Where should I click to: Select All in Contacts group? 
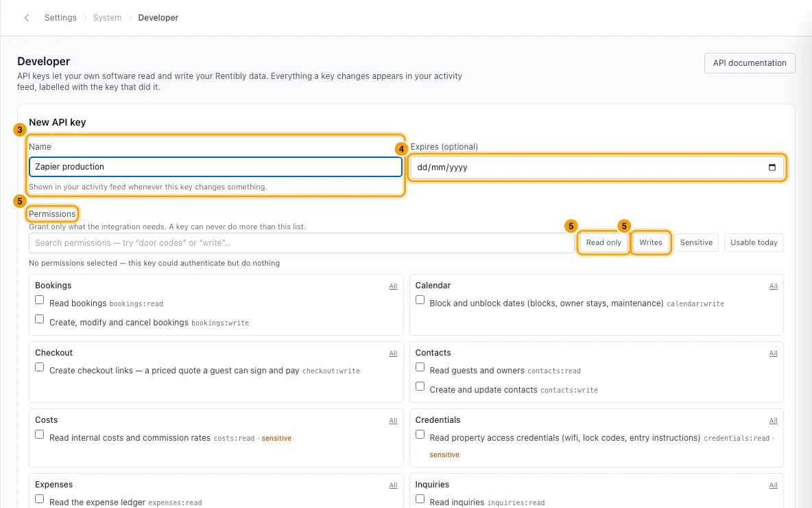[x=773, y=354]
